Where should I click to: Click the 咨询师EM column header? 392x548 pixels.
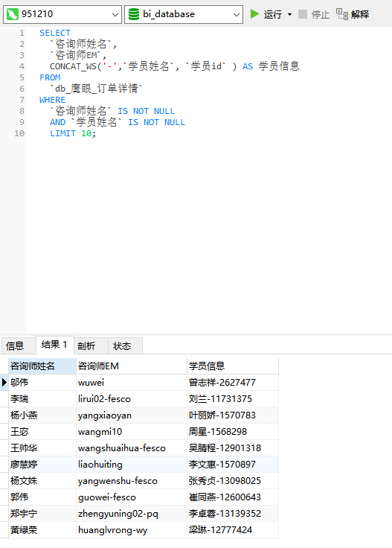(x=132, y=366)
